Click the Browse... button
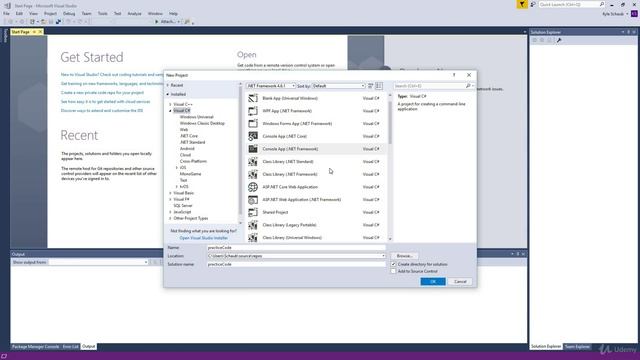Viewport: 640px width, 360px height. point(404,256)
